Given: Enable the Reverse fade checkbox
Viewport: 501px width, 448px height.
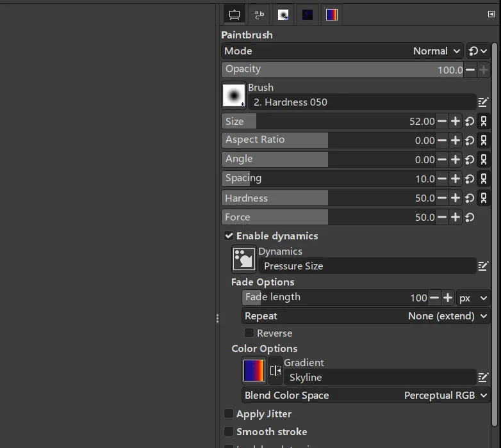Looking at the screenshot, I should [x=249, y=333].
